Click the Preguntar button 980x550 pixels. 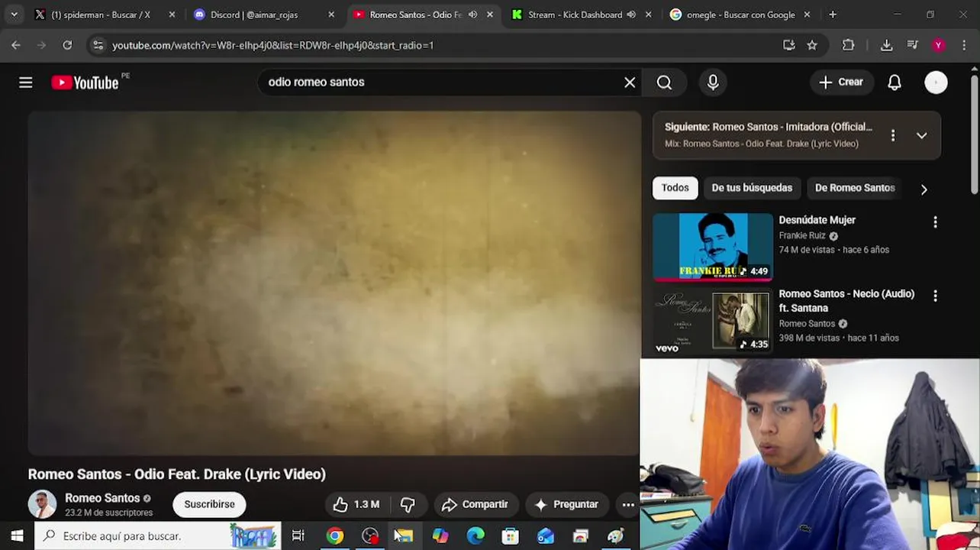566,504
